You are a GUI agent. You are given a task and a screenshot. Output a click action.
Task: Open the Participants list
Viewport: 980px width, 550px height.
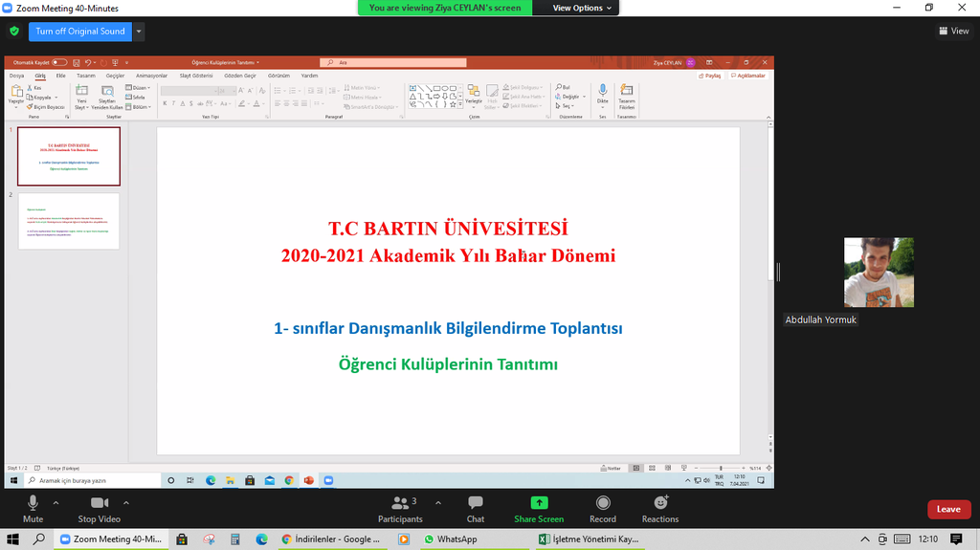[400, 508]
